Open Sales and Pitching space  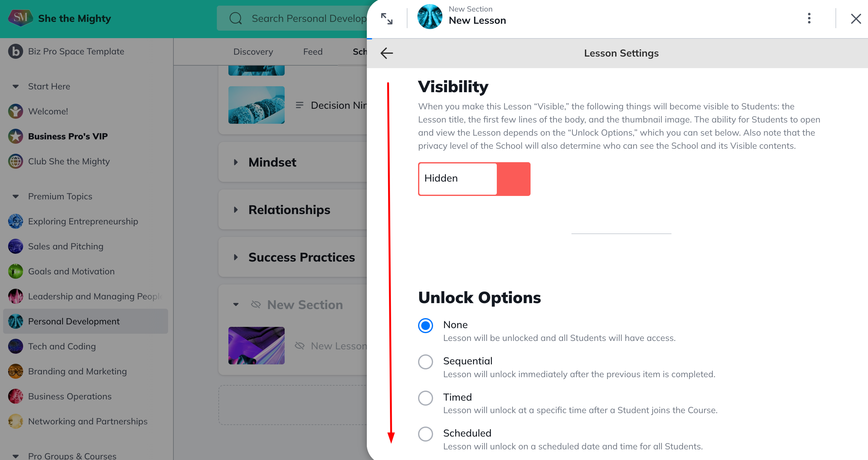click(x=66, y=246)
